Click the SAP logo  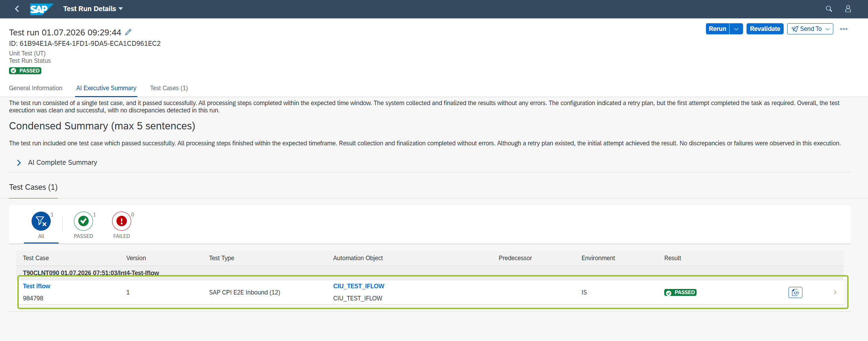tap(41, 9)
